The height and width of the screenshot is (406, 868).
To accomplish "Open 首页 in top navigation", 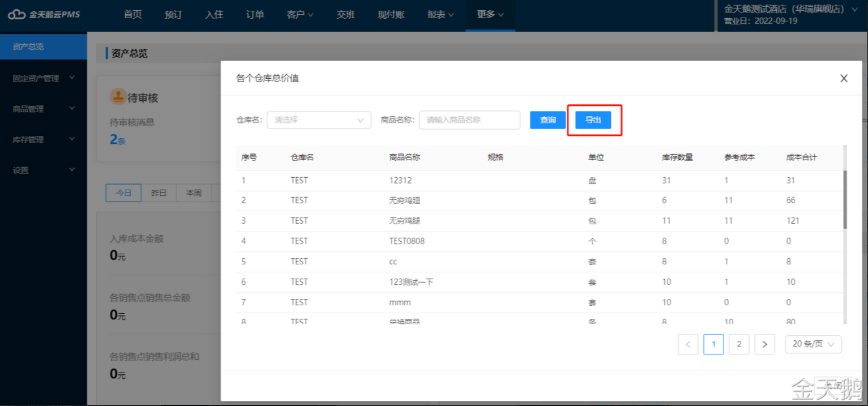I will click(x=132, y=15).
